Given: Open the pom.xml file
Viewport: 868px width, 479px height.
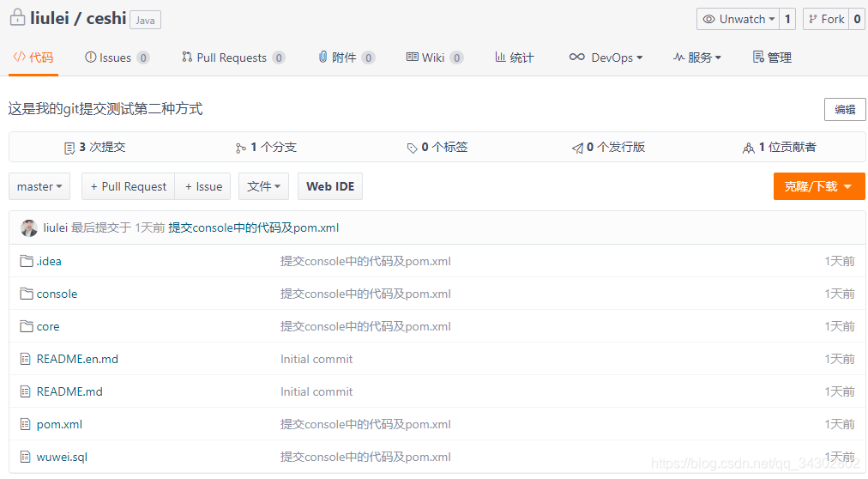Looking at the screenshot, I should (x=59, y=424).
